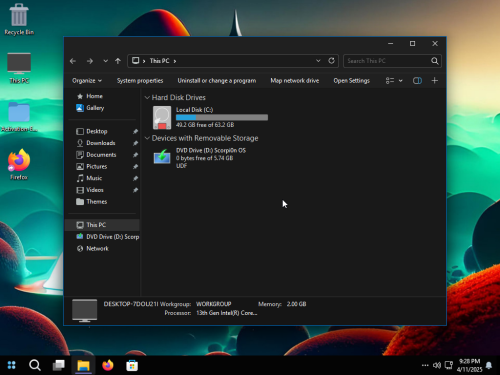Select the Local Disk (C:) drive icon
The image size is (500, 375).
pyautogui.click(x=162, y=117)
